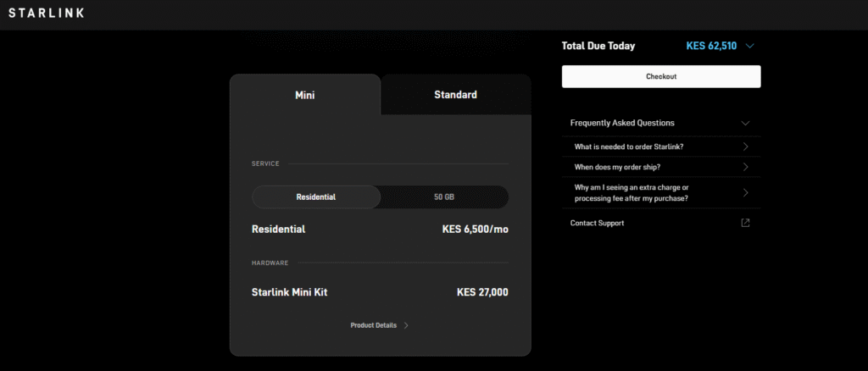Open the extra charge or processing fee question

pos(661,192)
